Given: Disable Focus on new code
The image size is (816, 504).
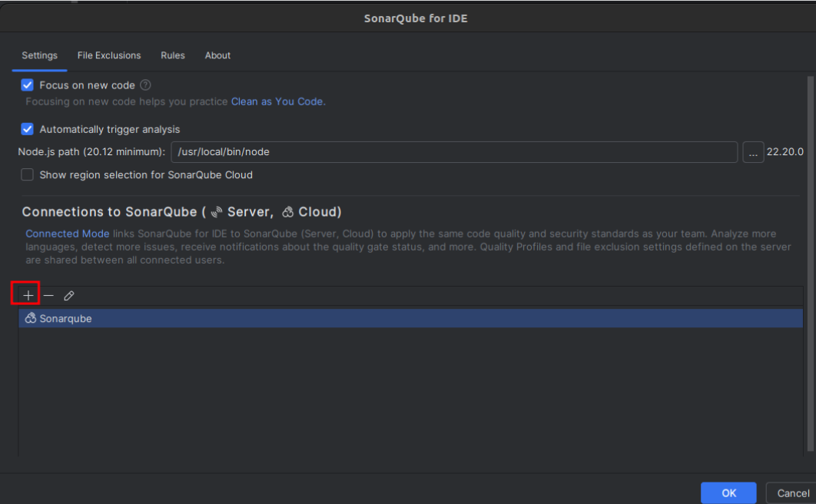Looking at the screenshot, I should tap(27, 85).
